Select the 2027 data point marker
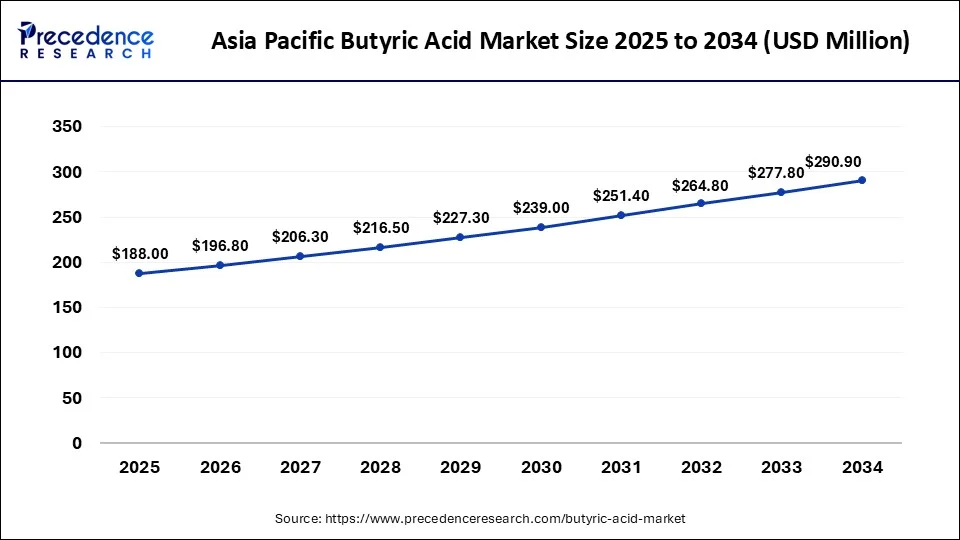 pos(300,256)
